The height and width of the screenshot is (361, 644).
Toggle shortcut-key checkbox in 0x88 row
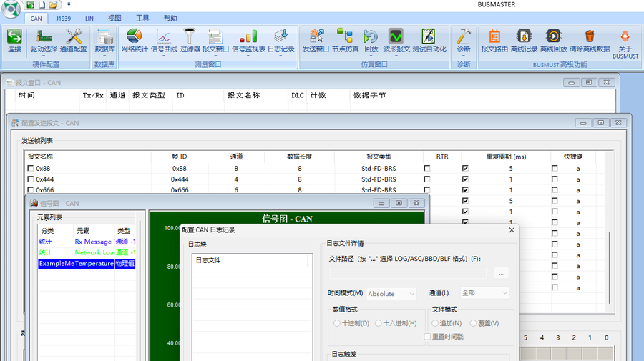(x=555, y=168)
